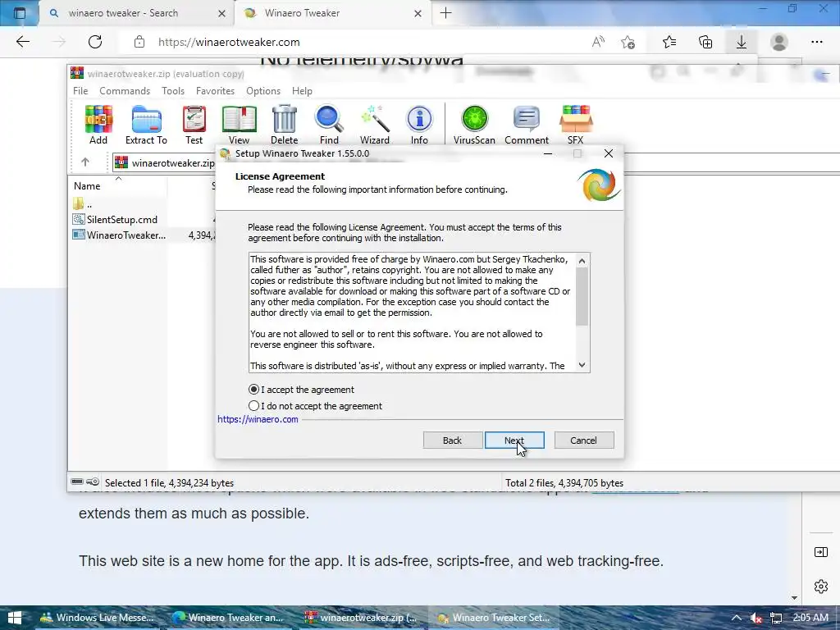Open the https://winaero.com link
This screenshot has width=840, height=630.
pyautogui.click(x=258, y=419)
